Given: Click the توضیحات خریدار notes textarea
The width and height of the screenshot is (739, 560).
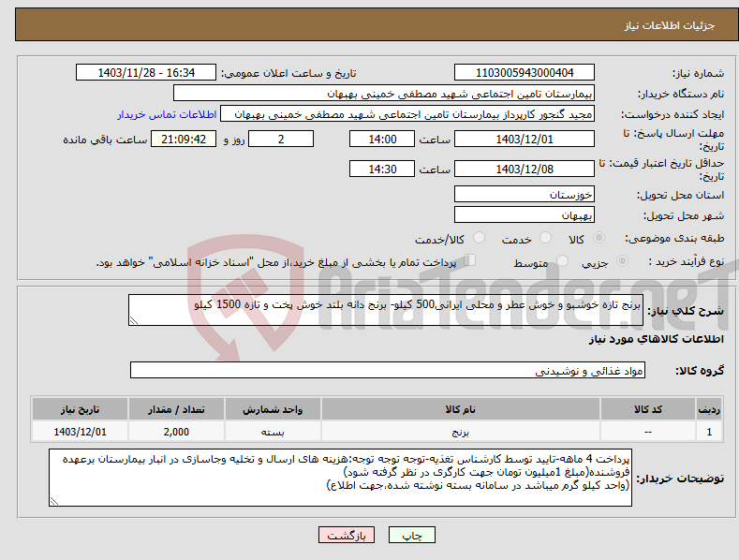Looking at the screenshot, I should tap(340, 478).
